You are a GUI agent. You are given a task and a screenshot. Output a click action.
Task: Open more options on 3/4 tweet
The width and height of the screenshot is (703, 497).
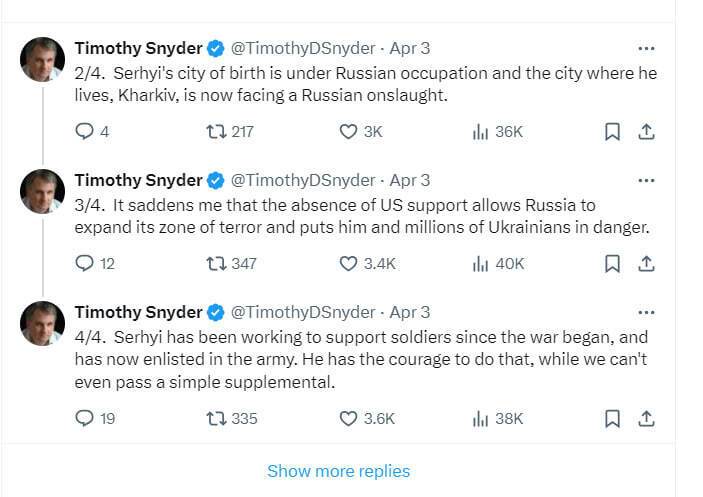646,181
